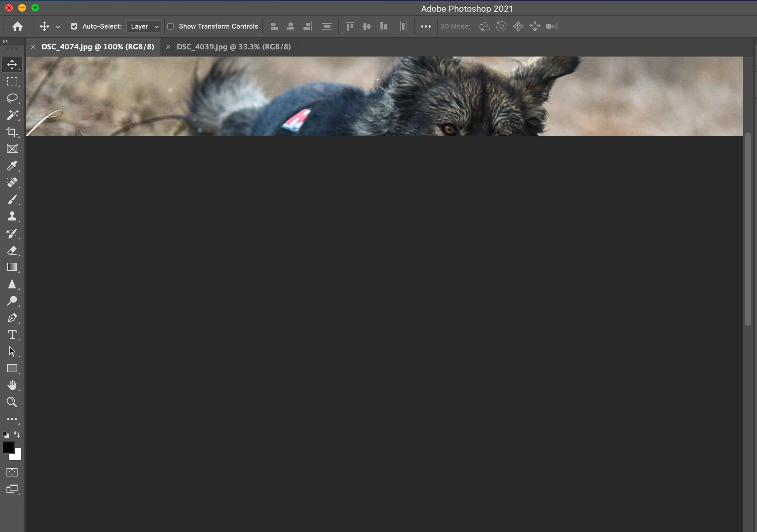The image size is (757, 532).
Task: Expand the collapsed toolbar double-arrow
Action: [5, 41]
